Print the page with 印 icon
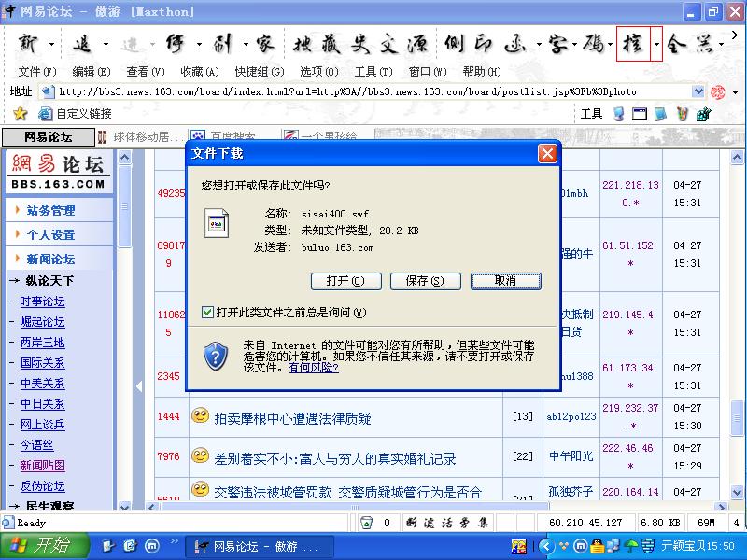The width and height of the screenshot is (747, 560). [484, 44]
